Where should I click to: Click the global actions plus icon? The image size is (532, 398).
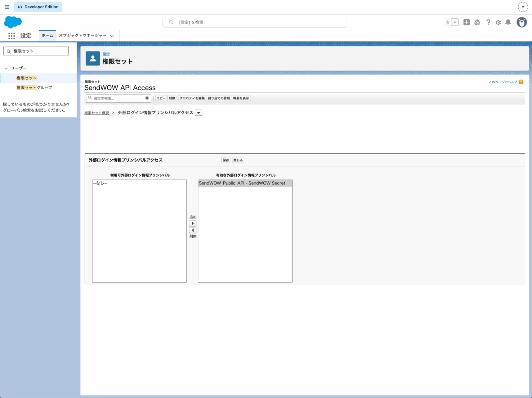point(466,22)
